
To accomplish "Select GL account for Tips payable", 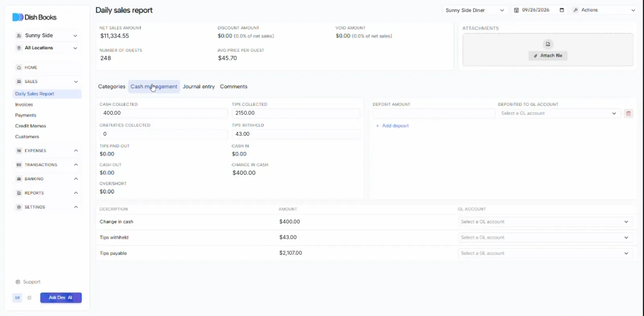I will point(545,253).
